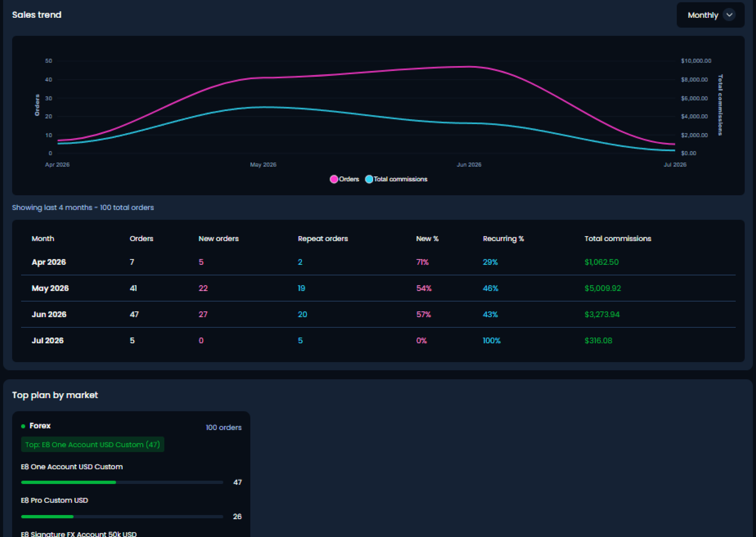
Task: Click the New % column header
Action: (427, 239)
